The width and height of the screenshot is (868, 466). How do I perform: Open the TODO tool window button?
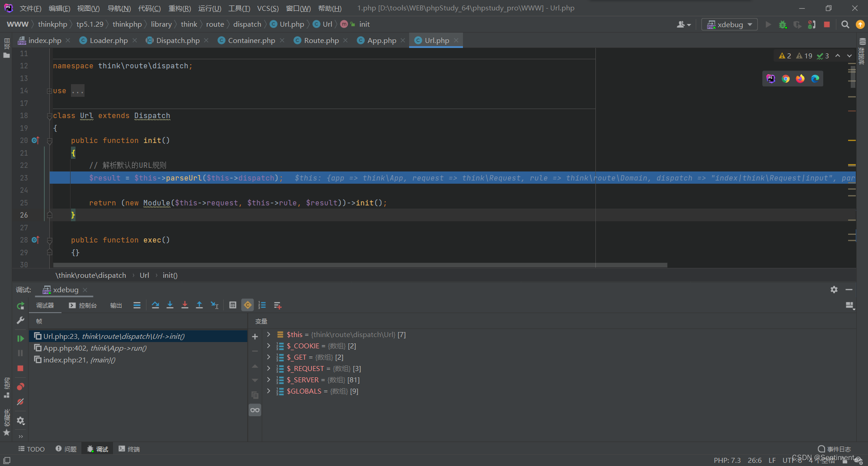tap(31, 449)
